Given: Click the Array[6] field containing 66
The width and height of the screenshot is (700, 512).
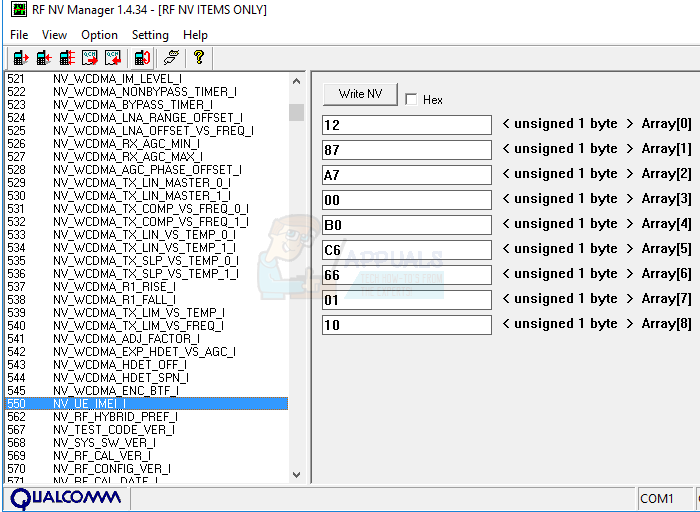Looking at the screenshot, I should click(407, 275).
